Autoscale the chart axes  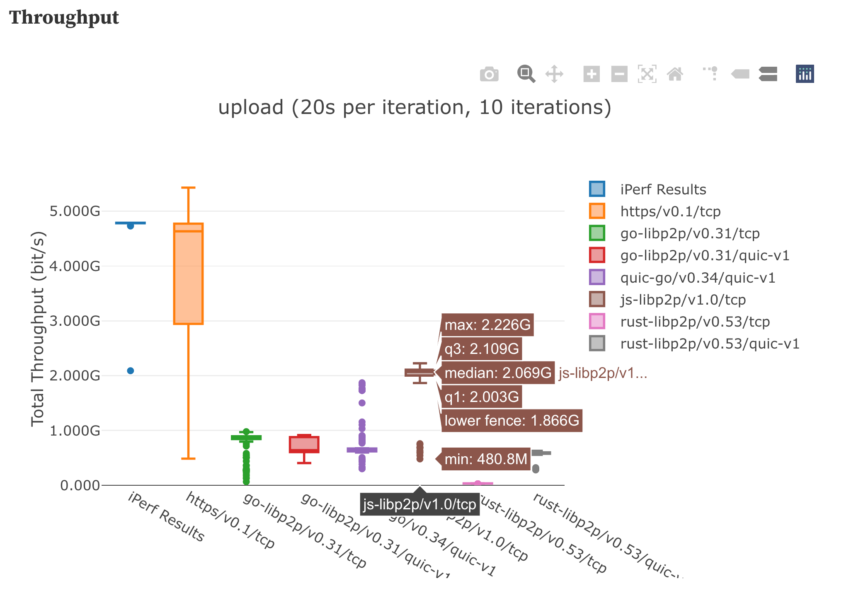point(647,74)
